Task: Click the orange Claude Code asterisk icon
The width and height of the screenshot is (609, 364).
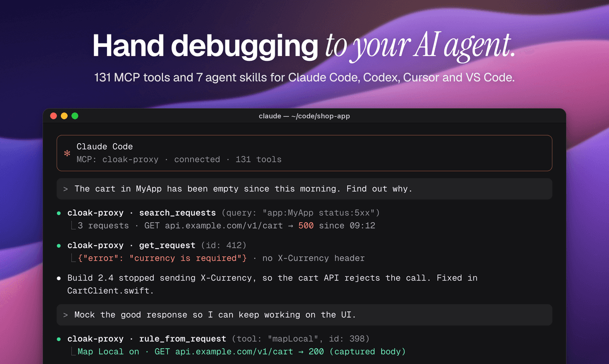Action: click(x=67, y=153)
